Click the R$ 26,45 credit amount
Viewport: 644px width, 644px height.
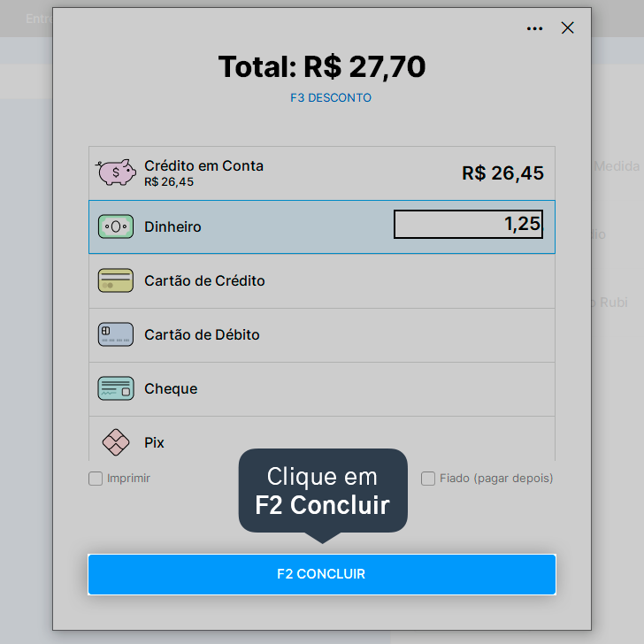(502, 172)
